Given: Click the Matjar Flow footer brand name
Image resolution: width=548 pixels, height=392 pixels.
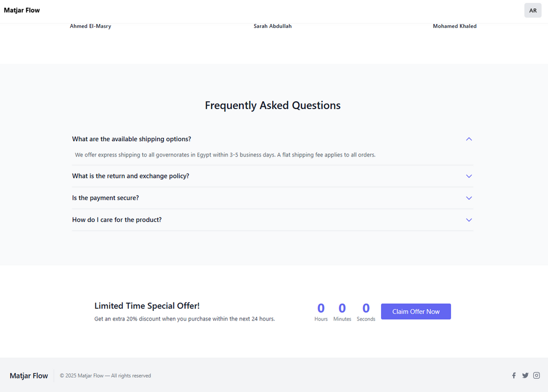Looking at the screenshot, I should pyautogui.click(x=29, y=376).
